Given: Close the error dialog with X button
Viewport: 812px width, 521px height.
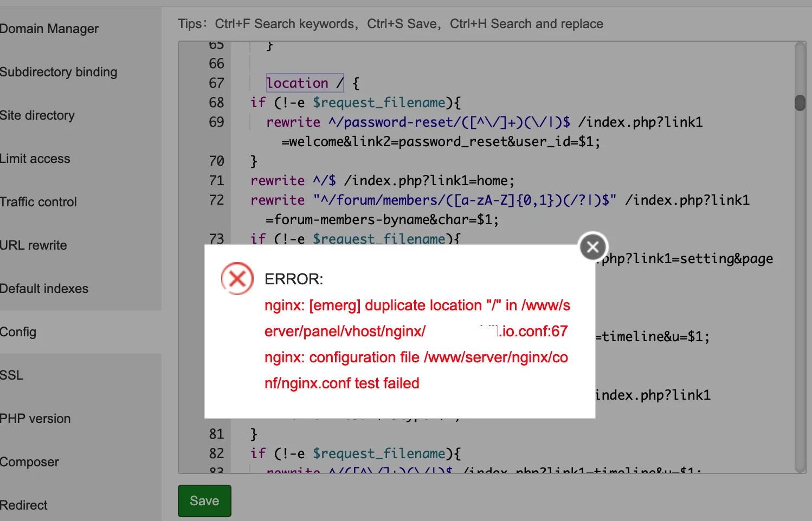Looking at the screenshot, I should click(593, 247).
